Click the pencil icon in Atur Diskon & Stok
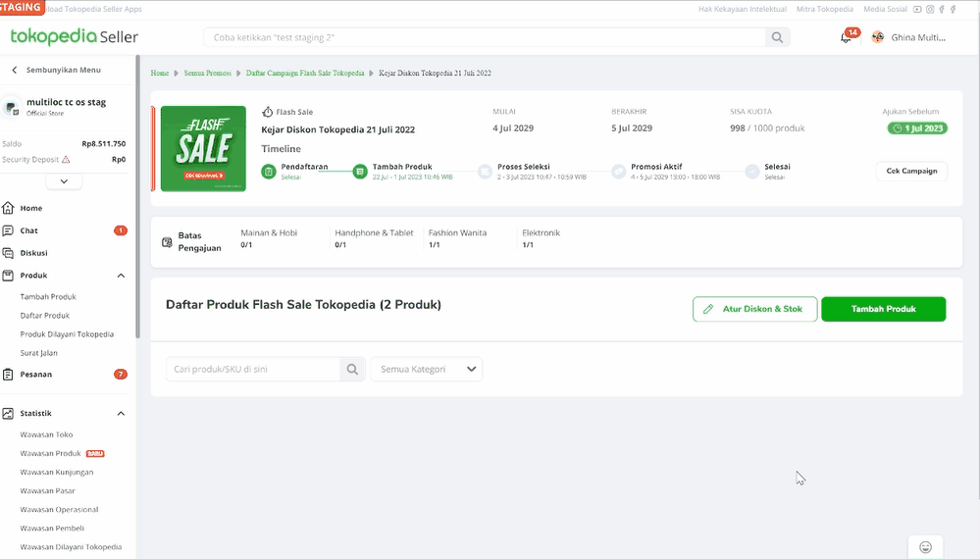This screenshot has height=559, width=980. (x=708, y=309)
